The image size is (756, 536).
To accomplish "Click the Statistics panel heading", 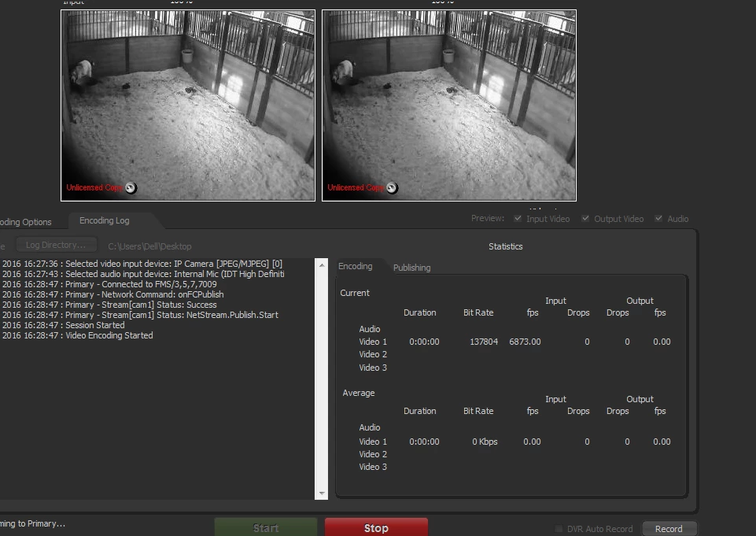I will 505,246.
